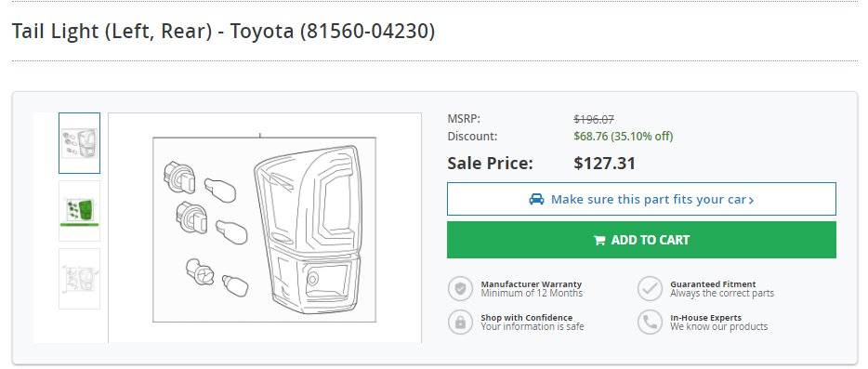This screenshot has width=868, height=369.
Task: Click the checkmark Guaranteed Fitment icon
Action: 650,288
